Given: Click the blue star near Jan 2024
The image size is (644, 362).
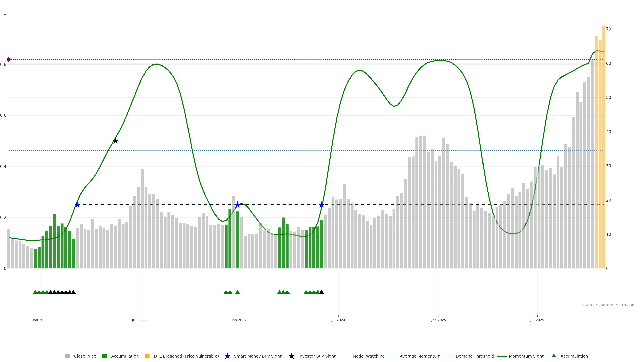Looking at the screenshot, I should 237,205.
